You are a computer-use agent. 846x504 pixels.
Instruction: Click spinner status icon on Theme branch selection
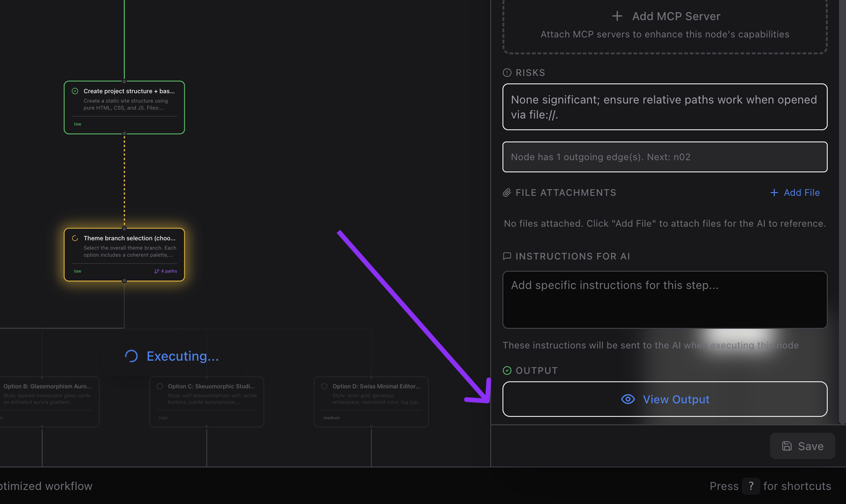point(75,238)
